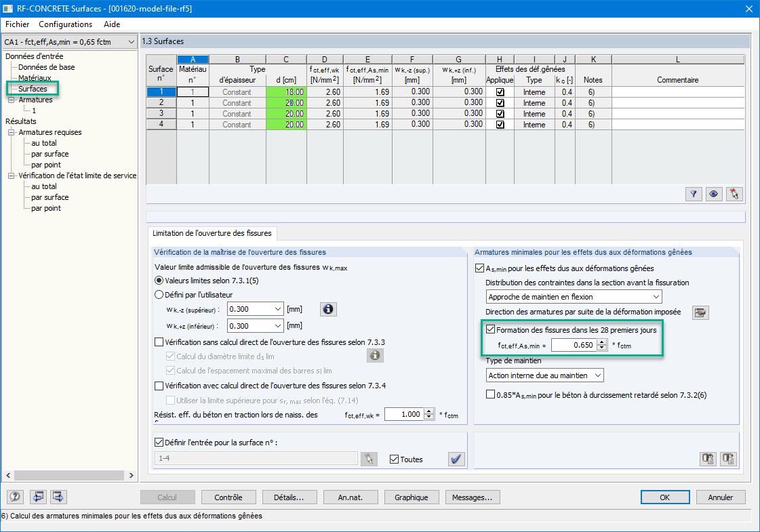Toggle crack formation in first 28 days
Screen dimensions: 760x532
tap(491, 329)
